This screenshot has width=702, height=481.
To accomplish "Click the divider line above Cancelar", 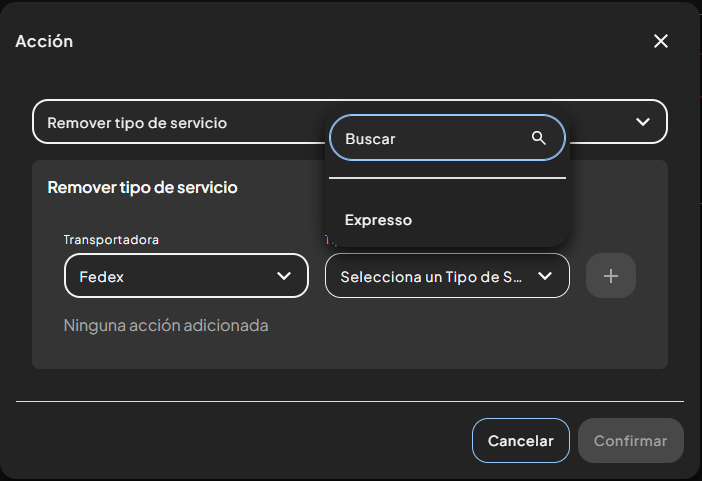I will point(350,401).
